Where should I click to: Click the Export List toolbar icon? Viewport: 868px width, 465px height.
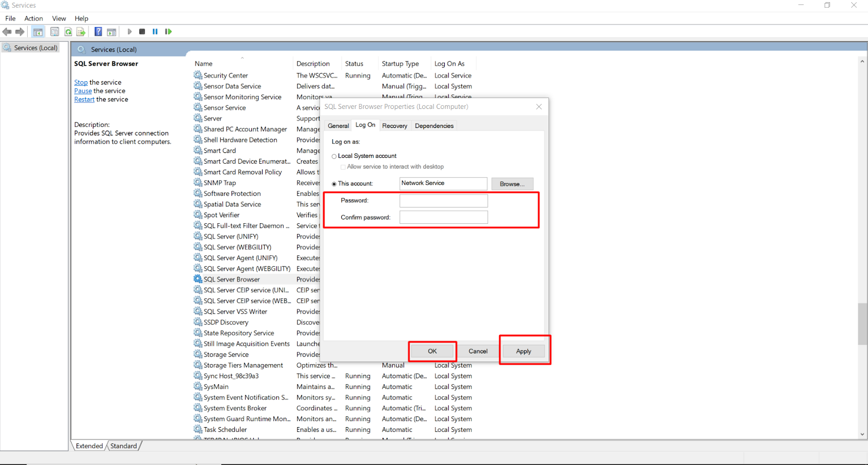point(81,32)
